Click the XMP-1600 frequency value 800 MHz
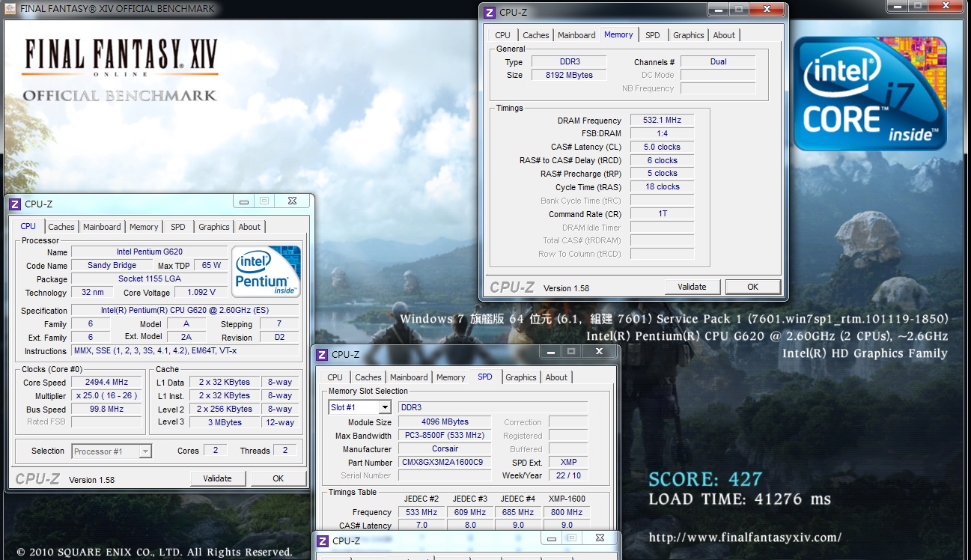 [567, 513]
